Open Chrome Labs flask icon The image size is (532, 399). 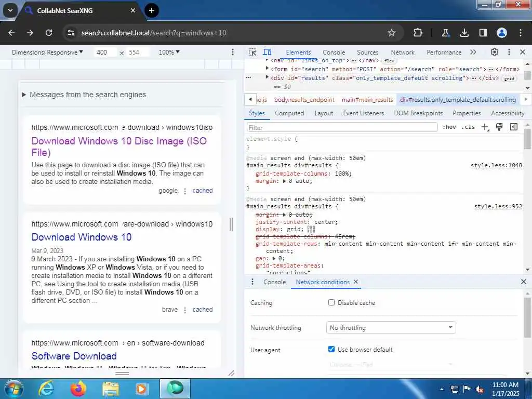point(445,33)
